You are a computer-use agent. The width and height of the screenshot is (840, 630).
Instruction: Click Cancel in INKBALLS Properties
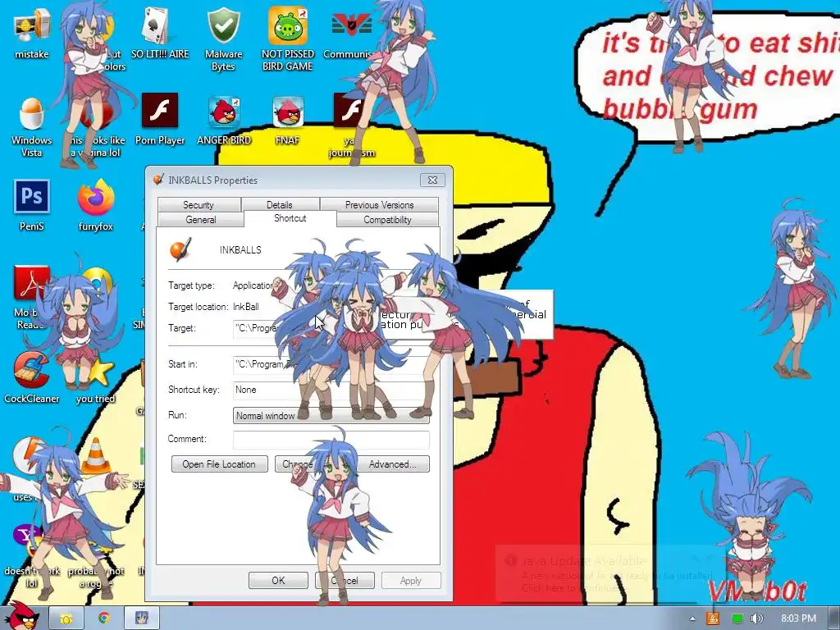click(345, 580)
